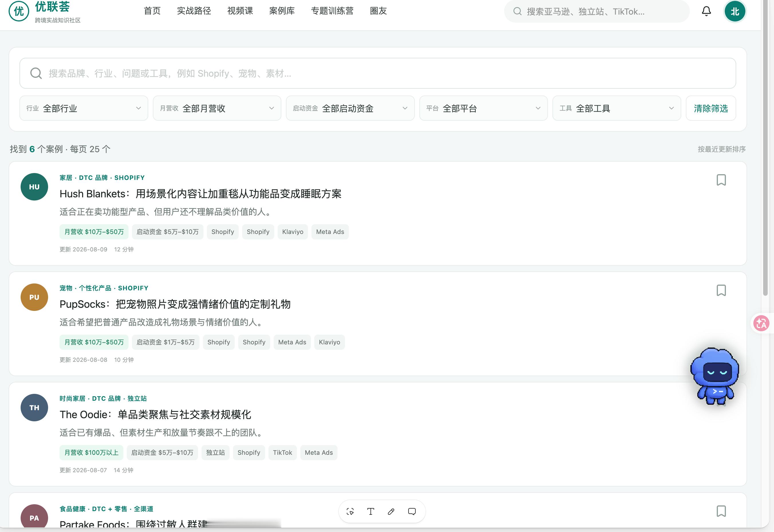
Task: Open the 工具 全部工具 dropdown
Action: [617, 108]
